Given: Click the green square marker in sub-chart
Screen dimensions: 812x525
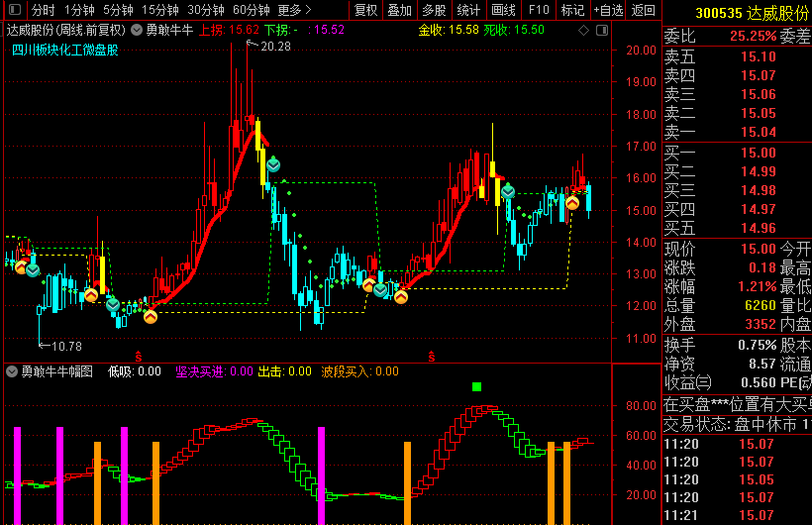Looking at the screenshot, I should point(476,386).
